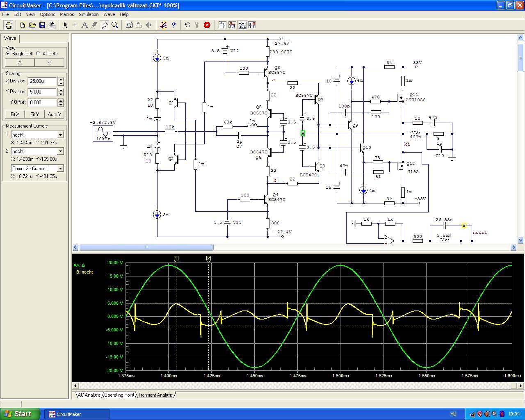
Task: Select the All Cells radio button
Action: tap(38, 54)
